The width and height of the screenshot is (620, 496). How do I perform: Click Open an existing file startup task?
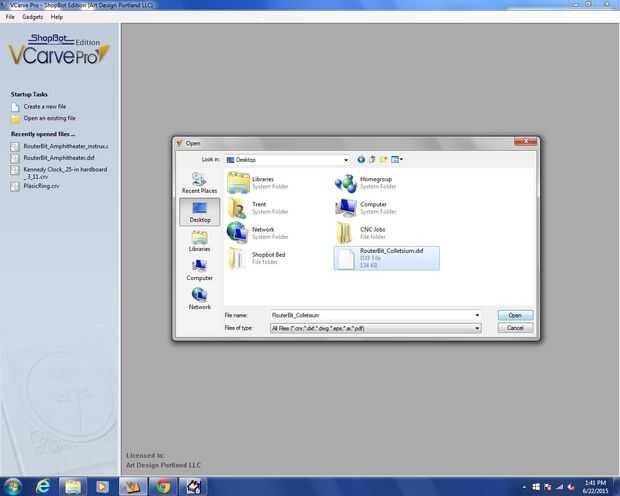coord(43,118)
